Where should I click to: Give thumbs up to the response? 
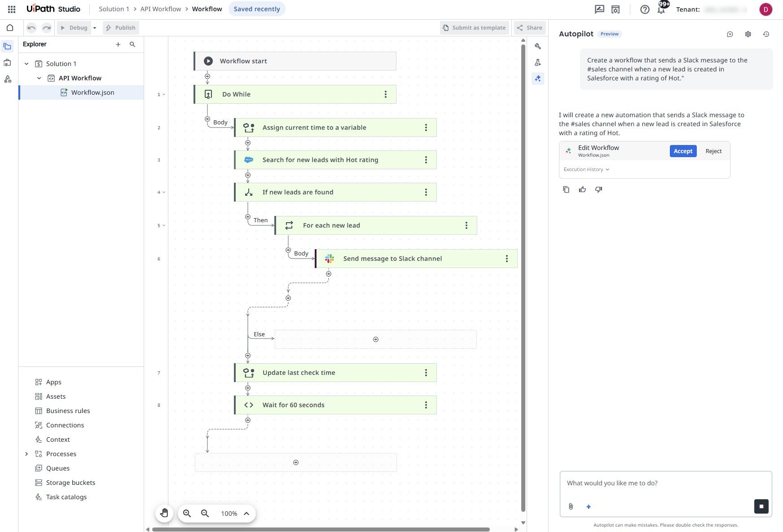pos(582,189)
